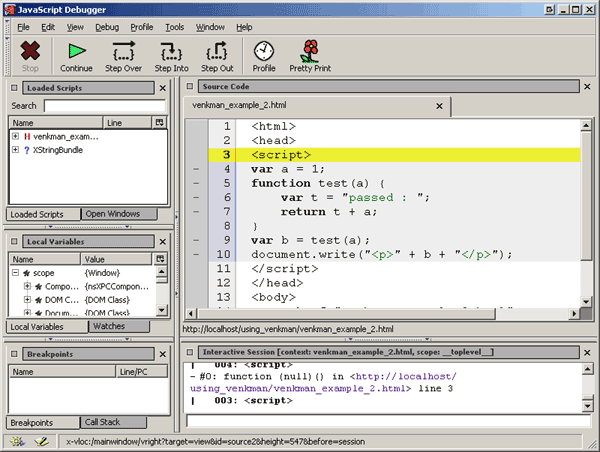600x452 pixels.
Task: Click source code scroll right arrow
Action: coord(574,314)
